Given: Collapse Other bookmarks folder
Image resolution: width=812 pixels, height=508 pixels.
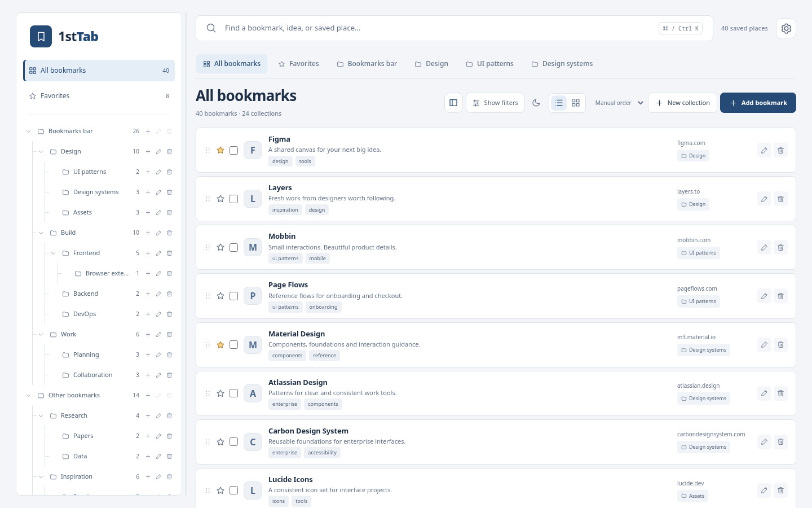Looking at the screenshot, I should [28, 396].
